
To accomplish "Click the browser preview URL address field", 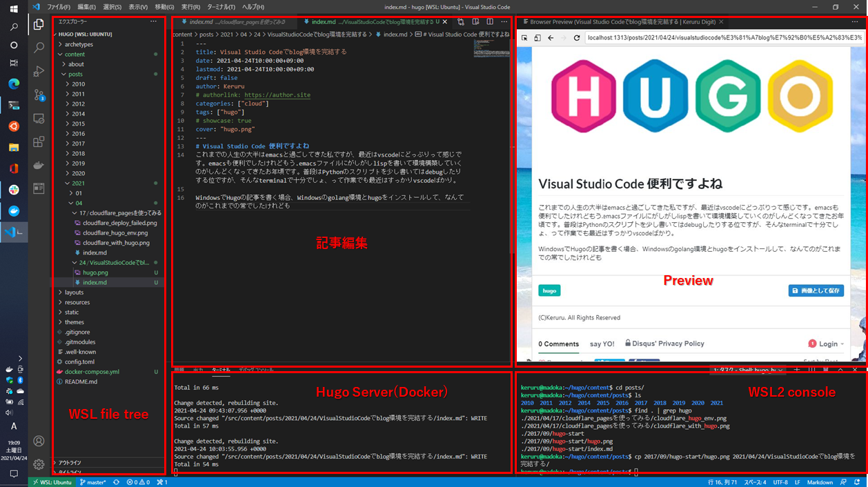I will tap(721, 38).
